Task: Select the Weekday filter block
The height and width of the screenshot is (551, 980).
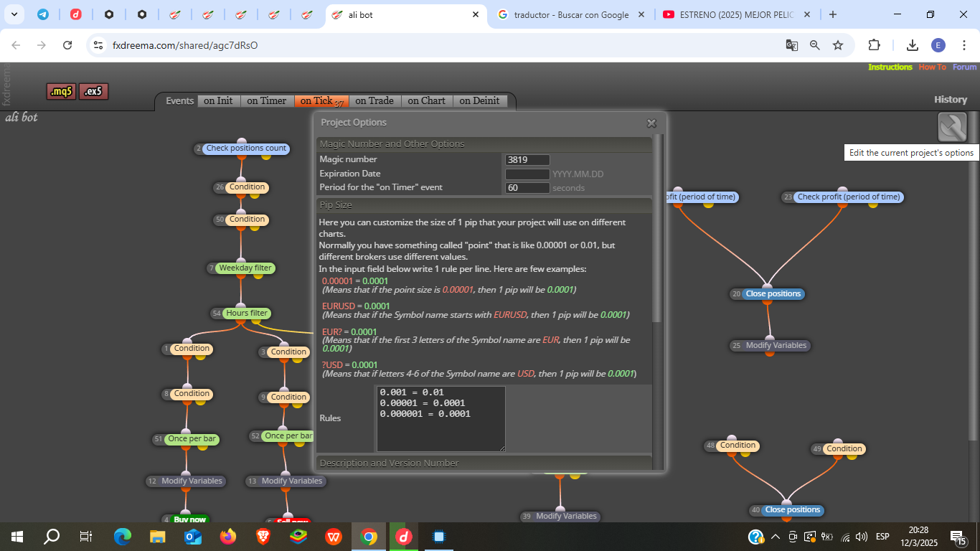Action: (x=245, y=268)
